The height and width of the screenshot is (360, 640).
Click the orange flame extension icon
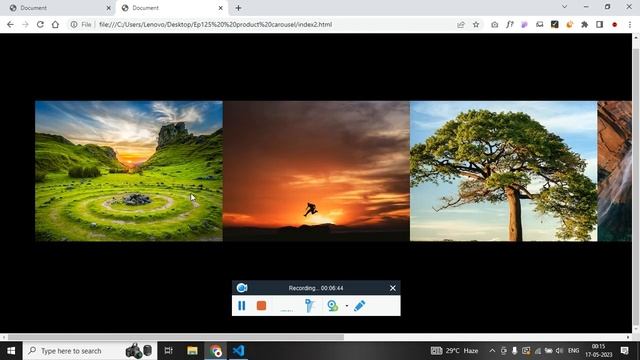[569, 24]
